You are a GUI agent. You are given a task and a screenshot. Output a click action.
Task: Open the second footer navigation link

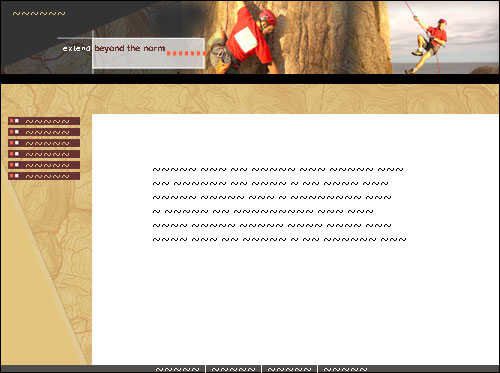click(x=233, y=369)
